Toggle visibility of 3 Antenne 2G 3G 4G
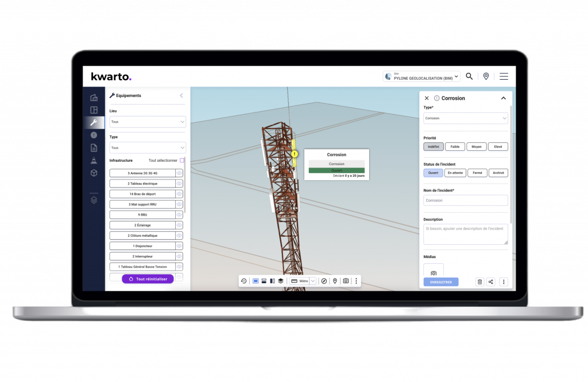The image size is (588, 382). [x=179, y=173]
